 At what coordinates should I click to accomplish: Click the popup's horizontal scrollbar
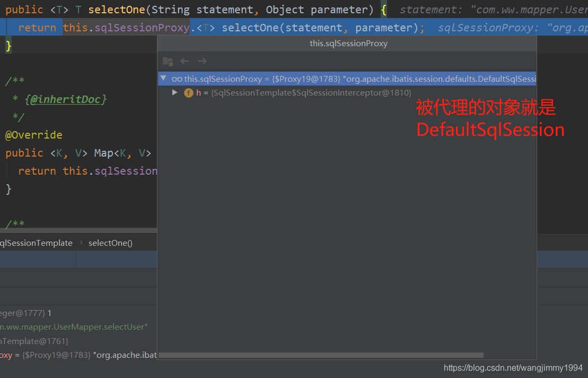321,355
